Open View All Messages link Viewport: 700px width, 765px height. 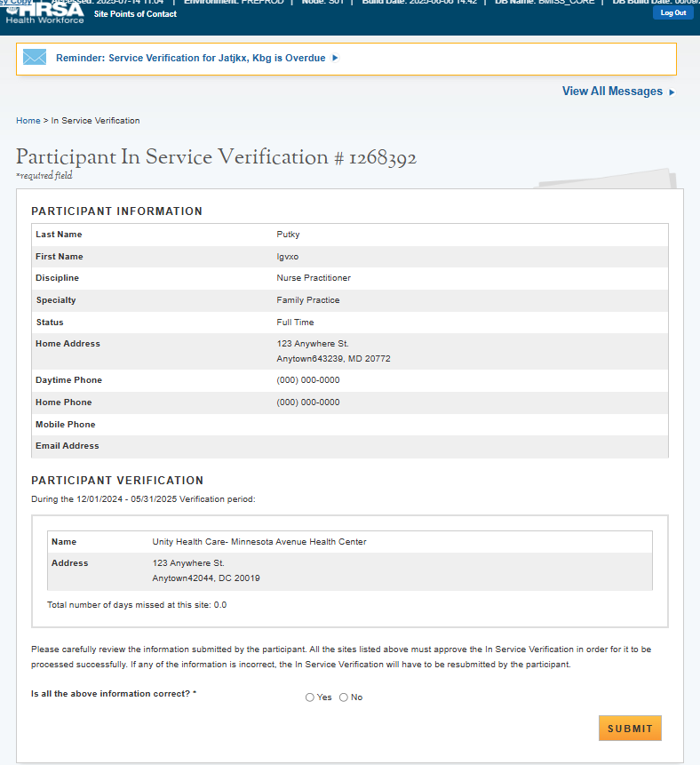click(x=612, y=92)
